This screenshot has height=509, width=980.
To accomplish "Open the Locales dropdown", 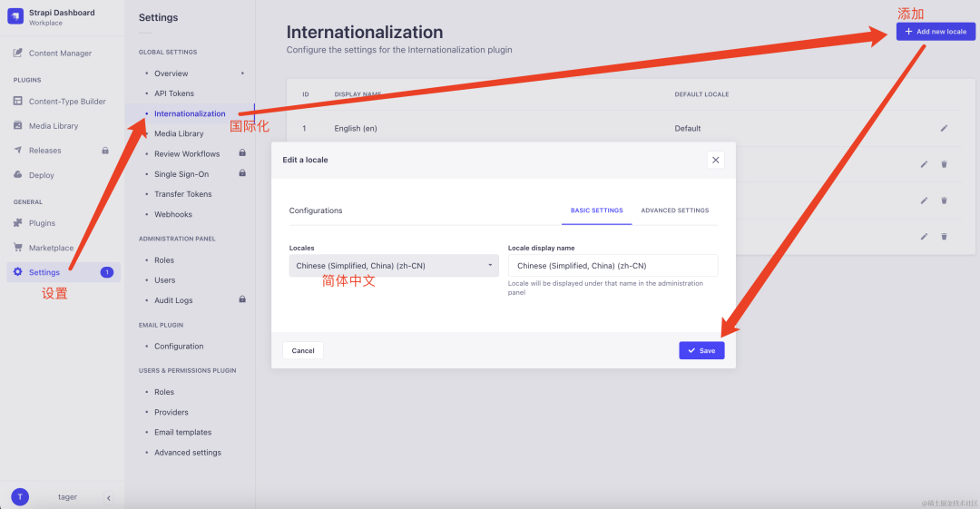I will [x=394, y=266].
